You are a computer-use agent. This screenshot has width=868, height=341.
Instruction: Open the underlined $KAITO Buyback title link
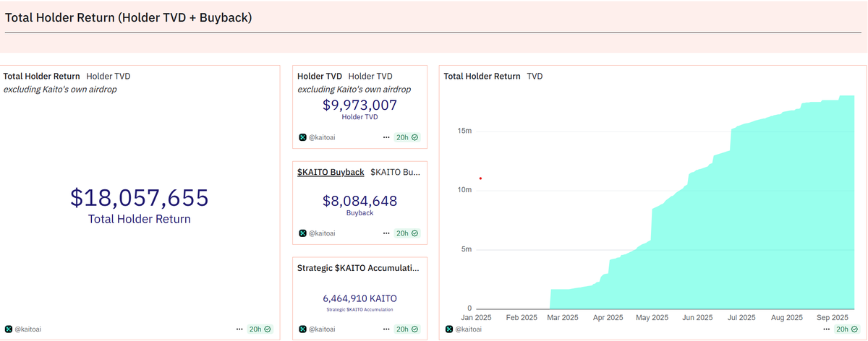331,172
